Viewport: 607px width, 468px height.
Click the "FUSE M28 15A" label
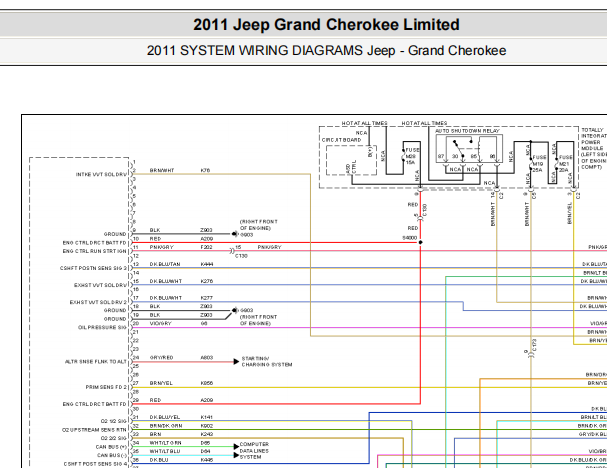coord(412,156)
